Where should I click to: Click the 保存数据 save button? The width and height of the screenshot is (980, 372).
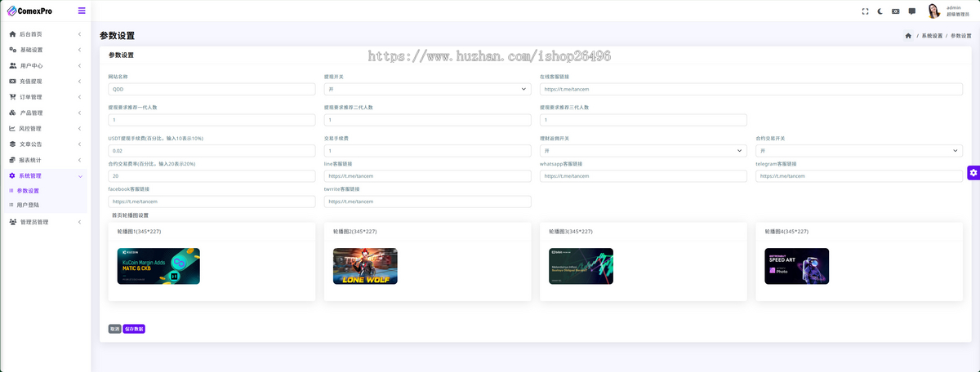(134, 329)
